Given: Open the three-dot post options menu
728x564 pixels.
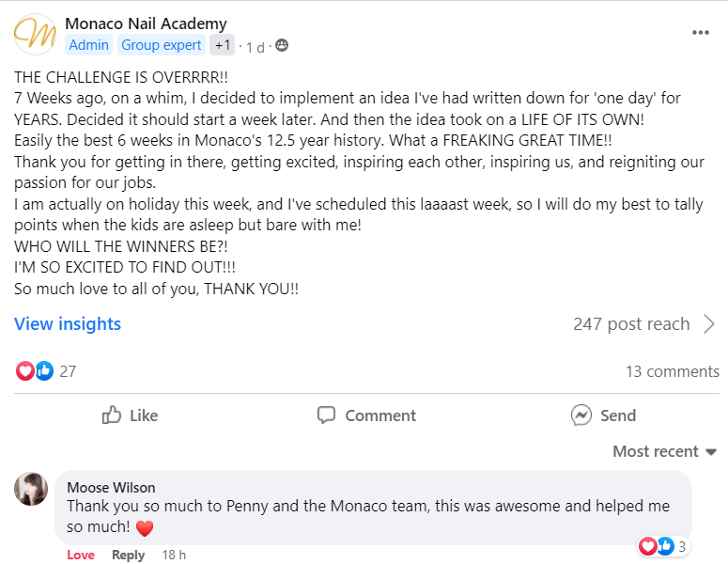Looking at the screenshot, I should (x=701, y=33).
